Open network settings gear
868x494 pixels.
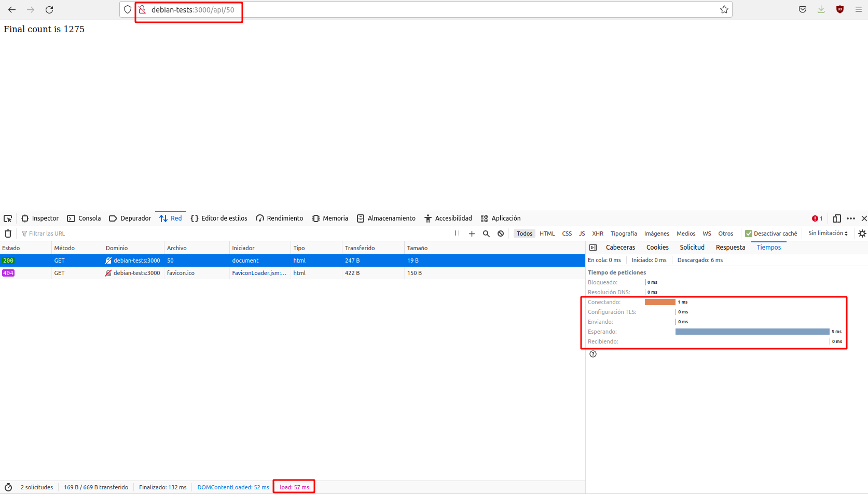(862, 234)
